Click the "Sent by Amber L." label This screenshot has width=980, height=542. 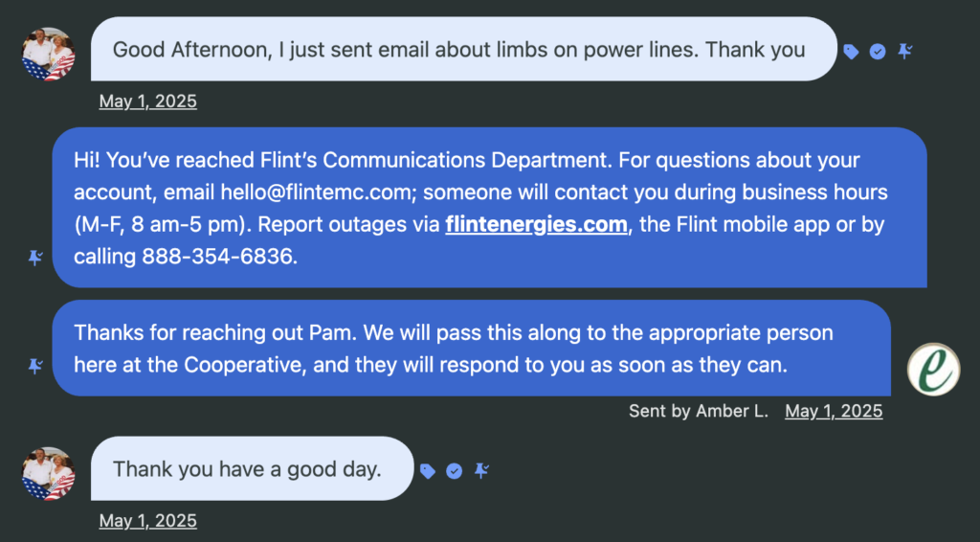pos(698,411)
